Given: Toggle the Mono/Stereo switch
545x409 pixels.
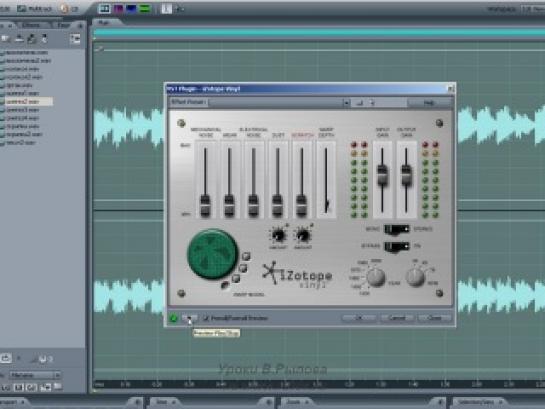Looking at the screenshot, I should pyautogui.click(x=397, y=229).
